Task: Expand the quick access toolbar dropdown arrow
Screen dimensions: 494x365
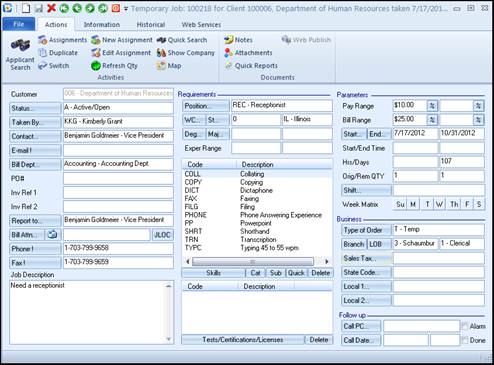Action: (x=126, y=9)
